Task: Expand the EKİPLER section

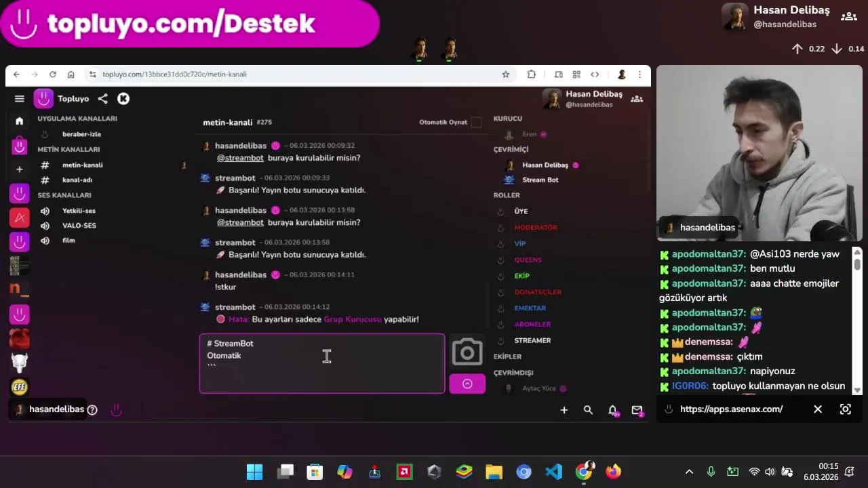Action: [507, 357]
